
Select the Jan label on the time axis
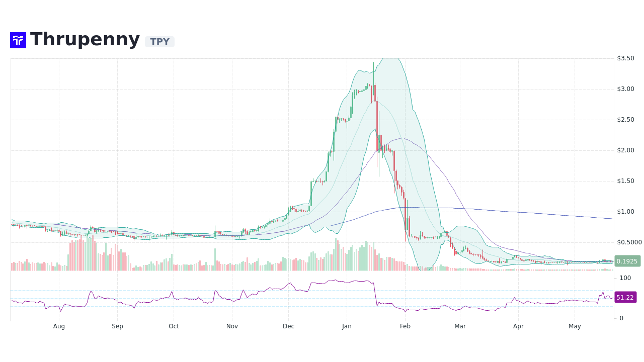click(347, 326)
